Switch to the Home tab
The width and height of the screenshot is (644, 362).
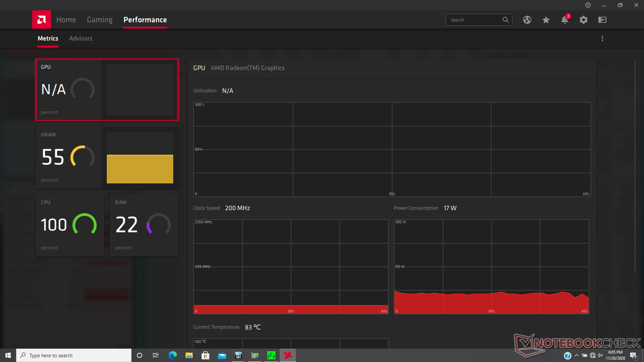(x=66, y=20)
